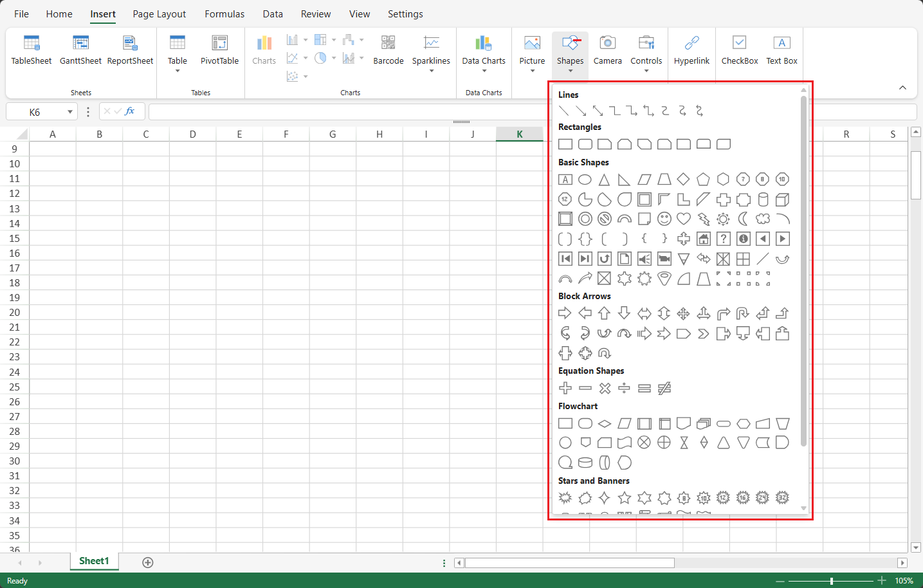The image size is (923, 588).
Task: Open the Formulas tab
Action: (224, 14)
